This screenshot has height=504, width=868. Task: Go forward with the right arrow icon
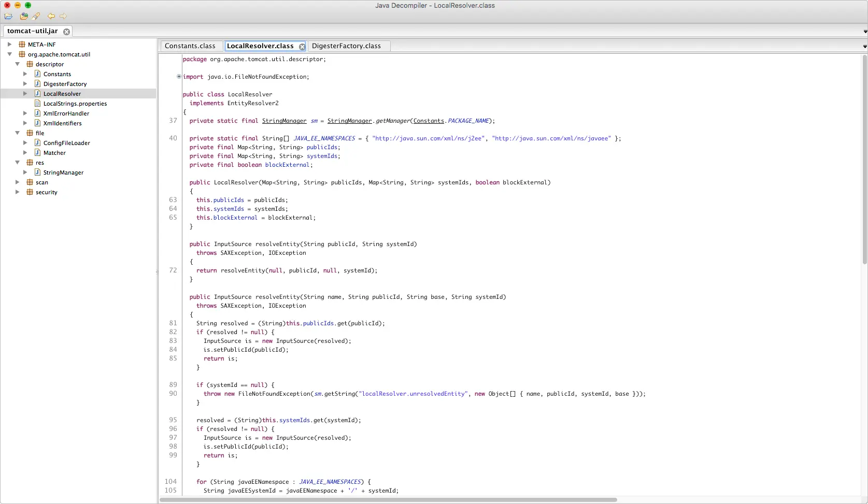pos(63,17)
